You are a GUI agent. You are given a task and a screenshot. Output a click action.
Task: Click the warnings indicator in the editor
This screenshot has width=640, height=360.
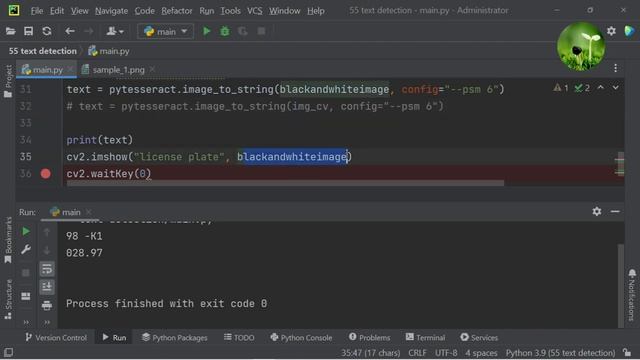click(x=561, y=88)
